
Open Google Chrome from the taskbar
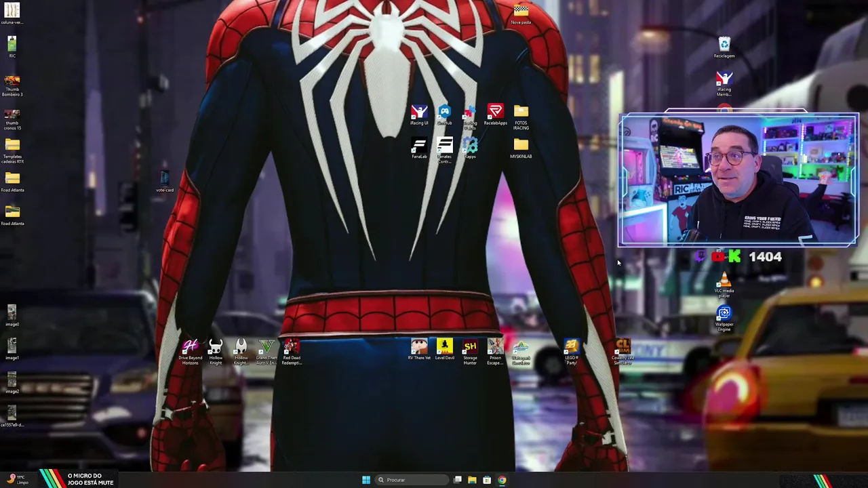[x=502, y=480]
